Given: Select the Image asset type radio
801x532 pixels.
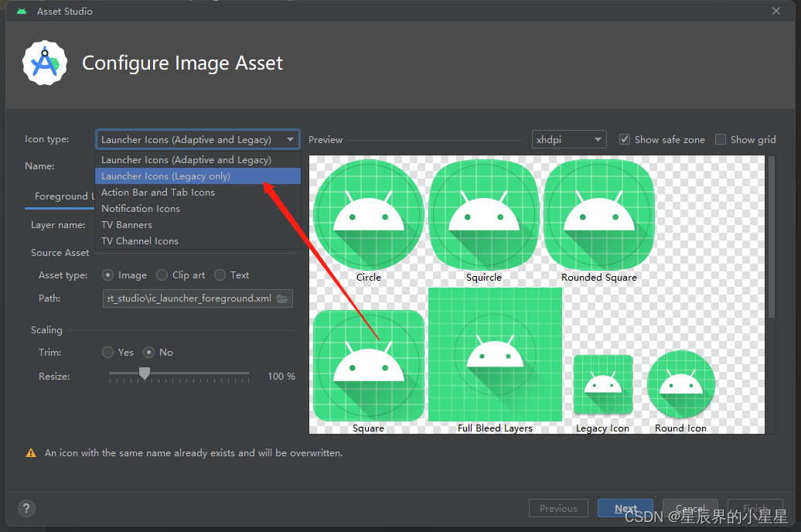Looking at the screenshot, I should pyautogui.click(x=107, y=275).
